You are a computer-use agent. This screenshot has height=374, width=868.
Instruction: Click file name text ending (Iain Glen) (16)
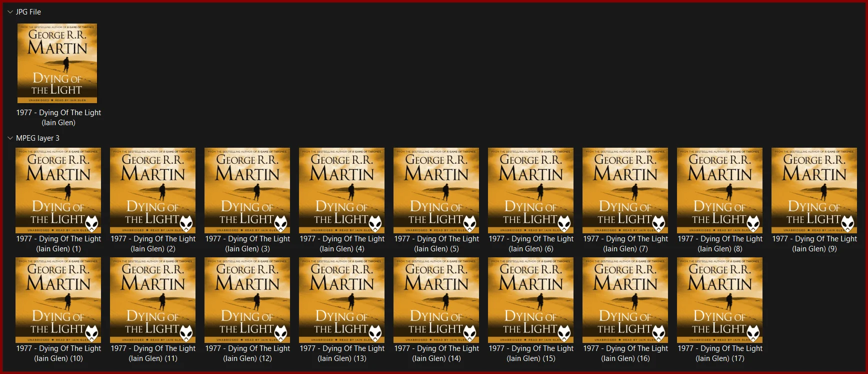625,353
